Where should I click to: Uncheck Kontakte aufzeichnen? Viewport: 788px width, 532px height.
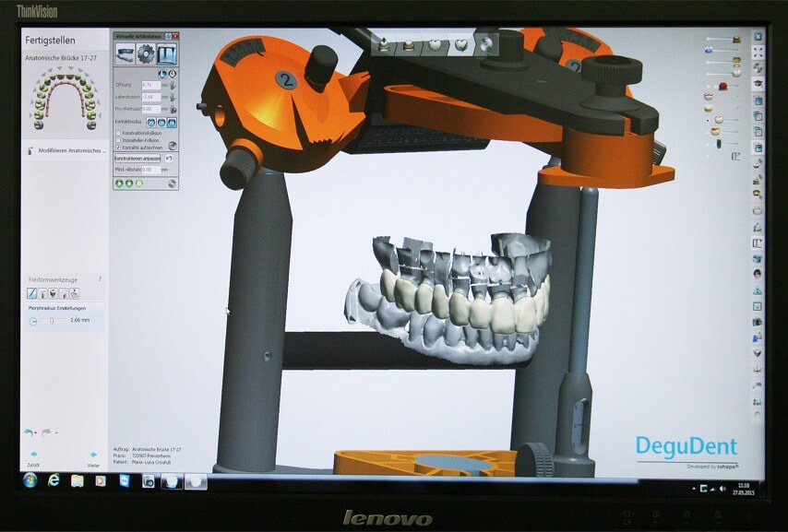pos(119,148)
